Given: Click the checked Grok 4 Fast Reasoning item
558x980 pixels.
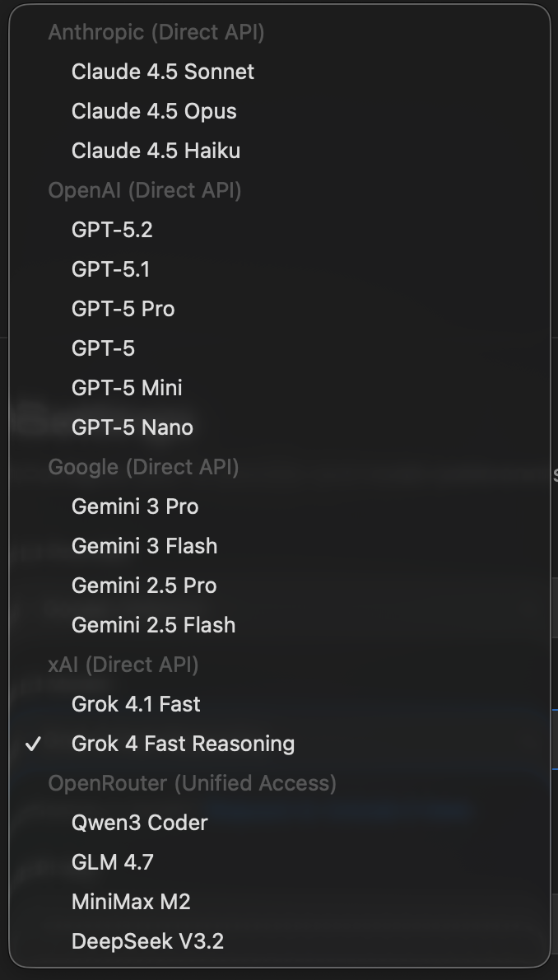Looking at the screenshot, I should tap(183, 744).
